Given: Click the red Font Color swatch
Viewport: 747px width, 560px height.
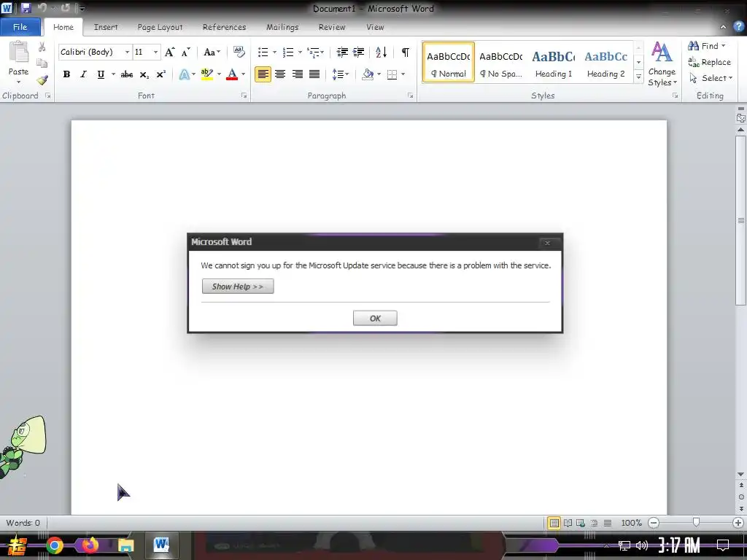Looking at the screenshot, I should point(232,74).
